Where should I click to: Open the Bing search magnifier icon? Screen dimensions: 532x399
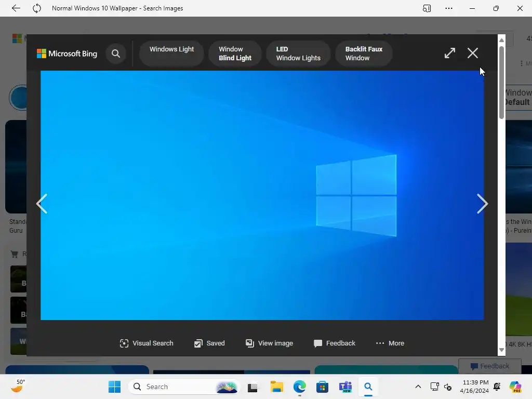pyautogui.click(x=116, y=54)
